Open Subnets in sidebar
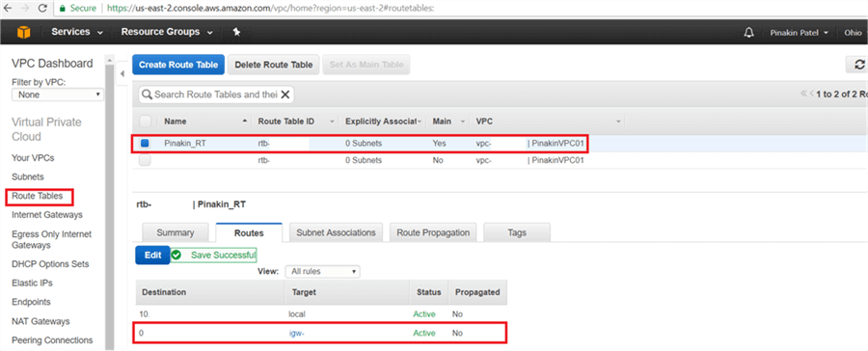Image resolution: width=868 pixels, height=351 pixels. tap(28, 176)
